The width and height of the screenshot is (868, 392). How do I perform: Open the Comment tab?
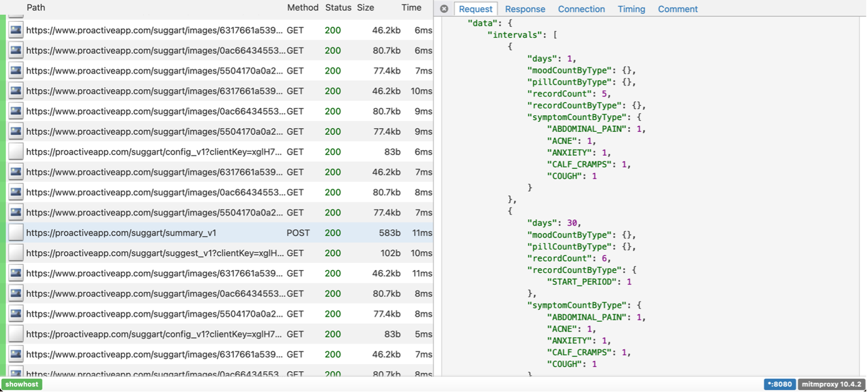click(678, 9)
